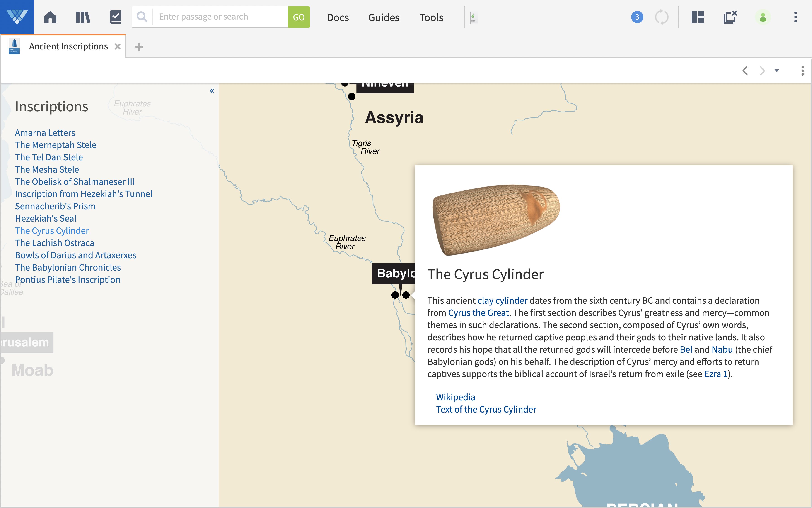Viewport: 812px width, 508px height.
Task: Select the Ancient Inscriptions tab
Action: tap(68, 46)
